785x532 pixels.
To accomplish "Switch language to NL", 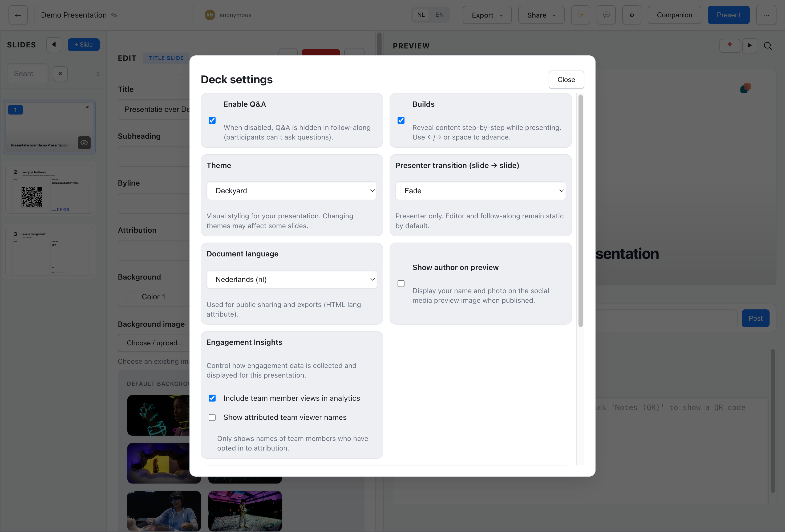I will (421, 15).
